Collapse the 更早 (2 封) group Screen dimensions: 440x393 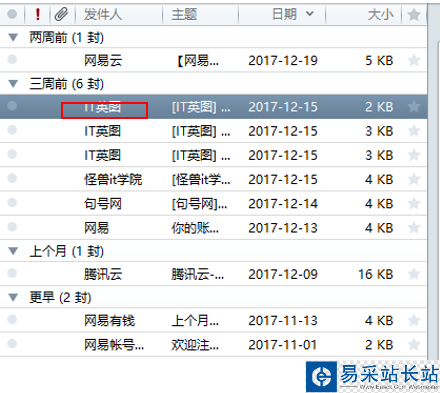click(x=13, y=297)
